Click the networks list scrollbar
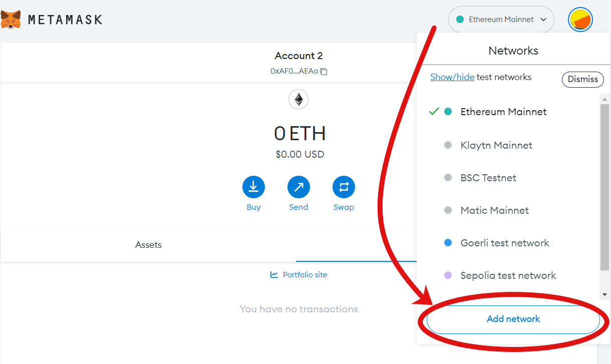This screenshot has width=611, height=364. 604,195
